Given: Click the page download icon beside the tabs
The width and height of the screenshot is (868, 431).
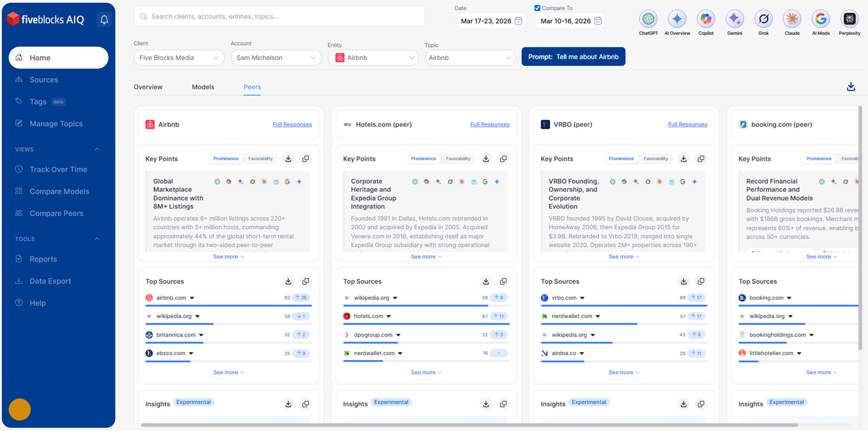Looking at the screenshot, I should (x=851, y=86).
